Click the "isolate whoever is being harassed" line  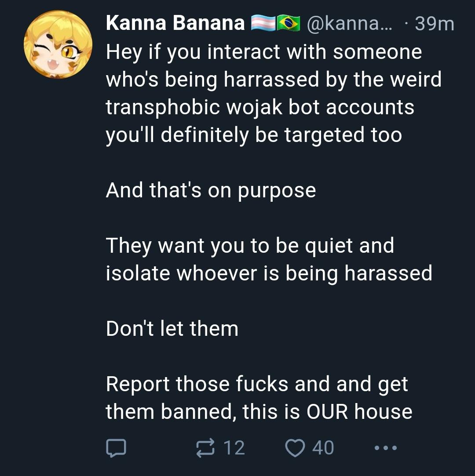point(269,273)
